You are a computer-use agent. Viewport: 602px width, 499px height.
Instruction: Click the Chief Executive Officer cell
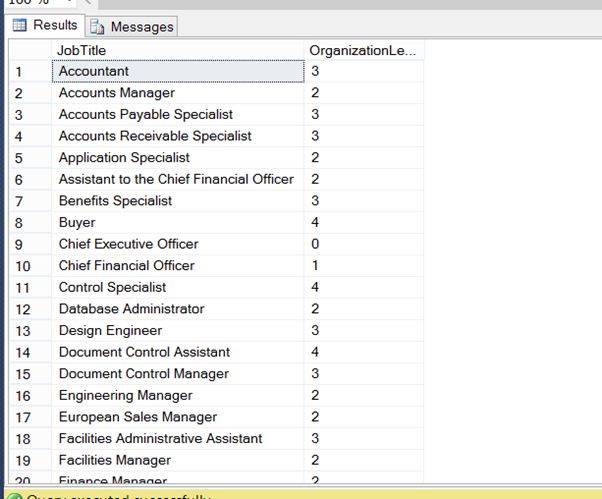178,244
